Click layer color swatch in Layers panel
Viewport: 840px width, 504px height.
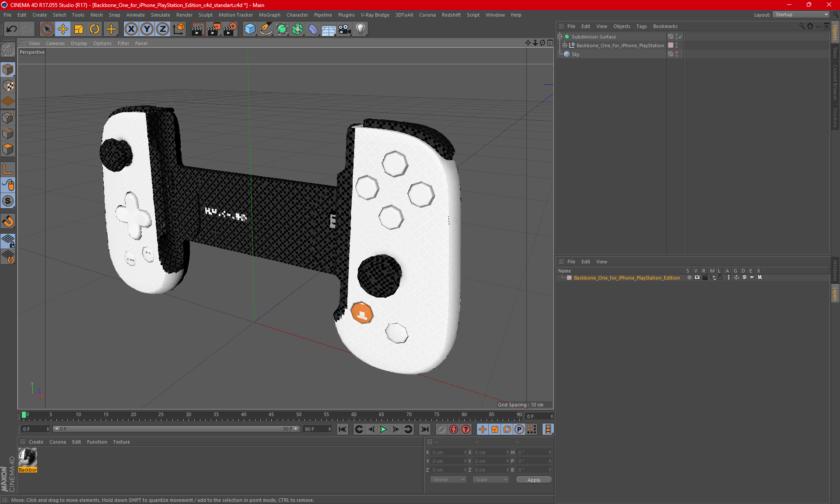click(x=569, y=278)
